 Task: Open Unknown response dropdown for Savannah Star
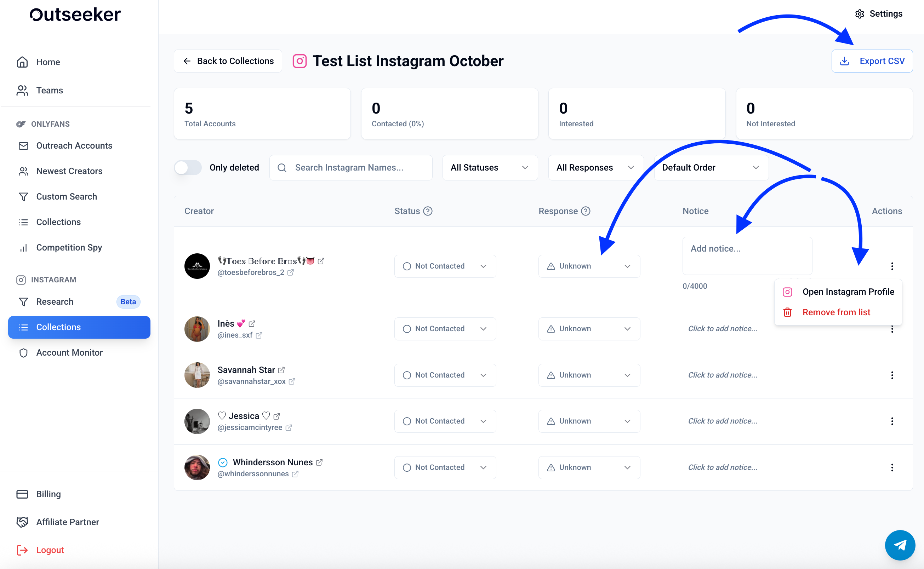point(589,375)
